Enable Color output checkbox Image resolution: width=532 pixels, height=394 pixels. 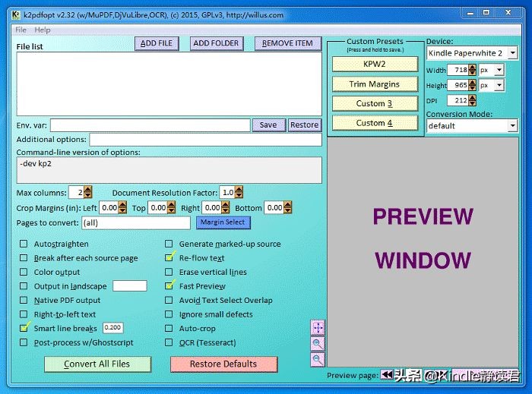(x=24, y=272)
